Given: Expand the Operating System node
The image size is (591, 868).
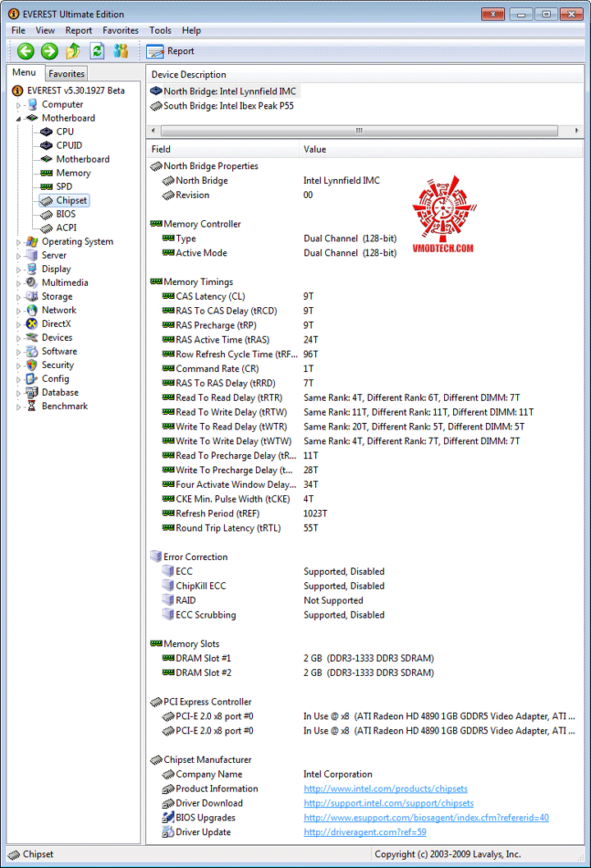Looking at the screenshot, I should click(18, 242).
